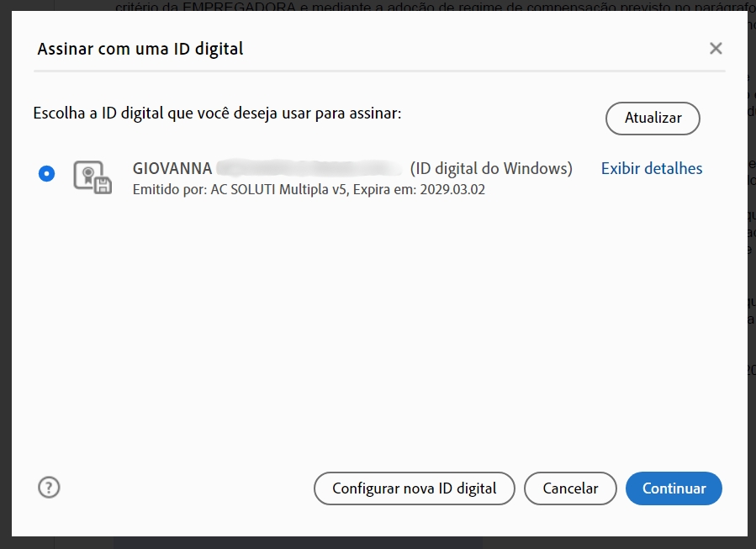756x549 pixels.
Task: Close the digital ID signing dialog
Action: (x=716, y=49)
